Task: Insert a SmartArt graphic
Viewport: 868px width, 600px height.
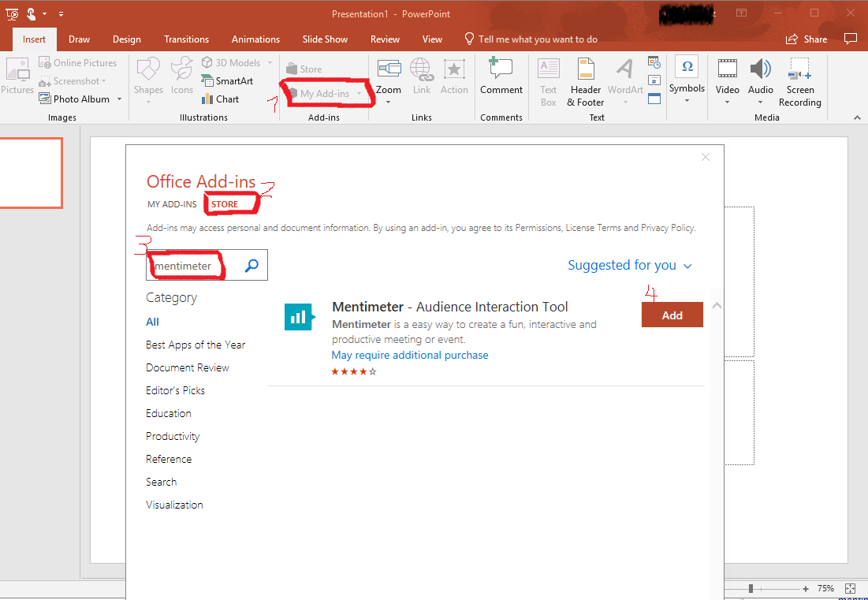Action: coord(227,80)
